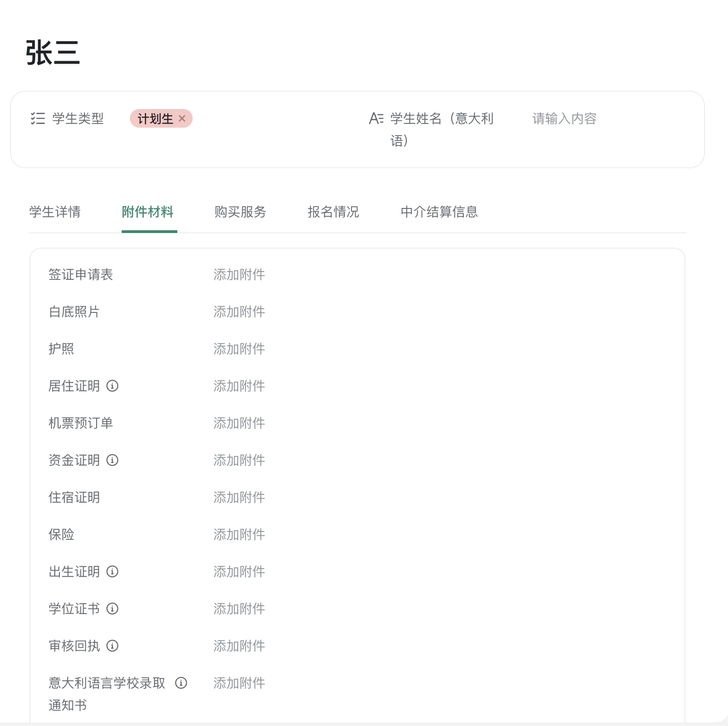Show info for 学位证书
Screen dimensions: 728x726
pos(112,609)
